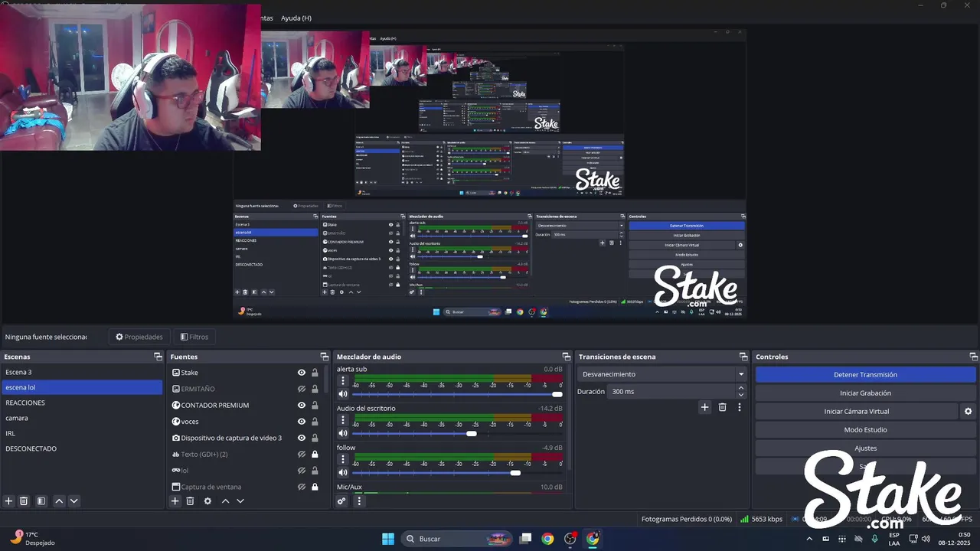This screenshot has height=551, width=980.
Task: Open audio mixer bottom menu dots
Action: pyautogui.click(x=359, y=501)
